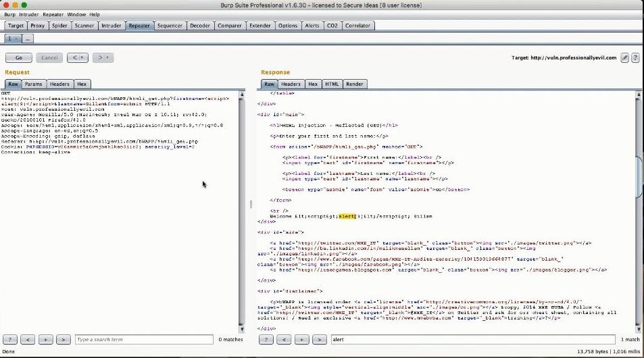This screenshot has height=358, width=644.
Task: Switch to the Decoder tab
Action: pos(200,26)
